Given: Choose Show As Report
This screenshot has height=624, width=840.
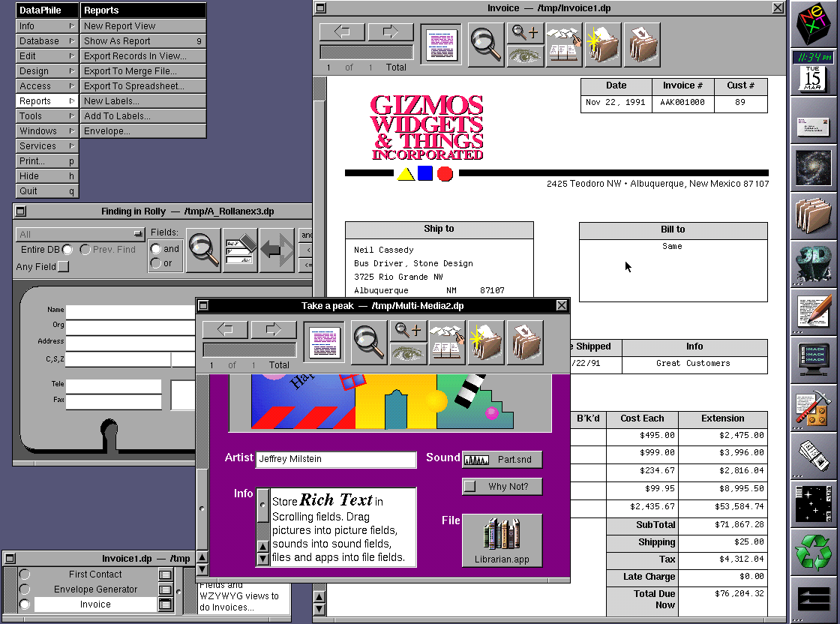Looking at the screenshot, I should coord(143,41).
